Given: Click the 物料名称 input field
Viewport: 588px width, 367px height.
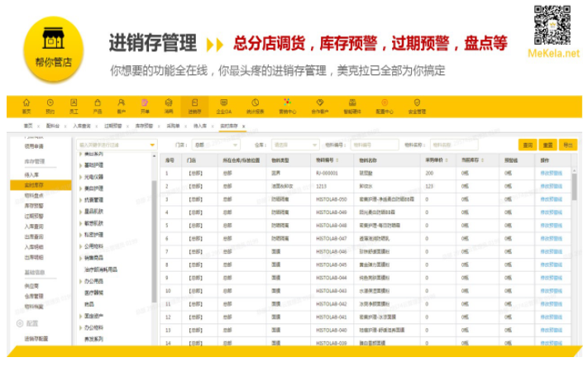Looking at the screenshot, I should click(x=454, y=145).
